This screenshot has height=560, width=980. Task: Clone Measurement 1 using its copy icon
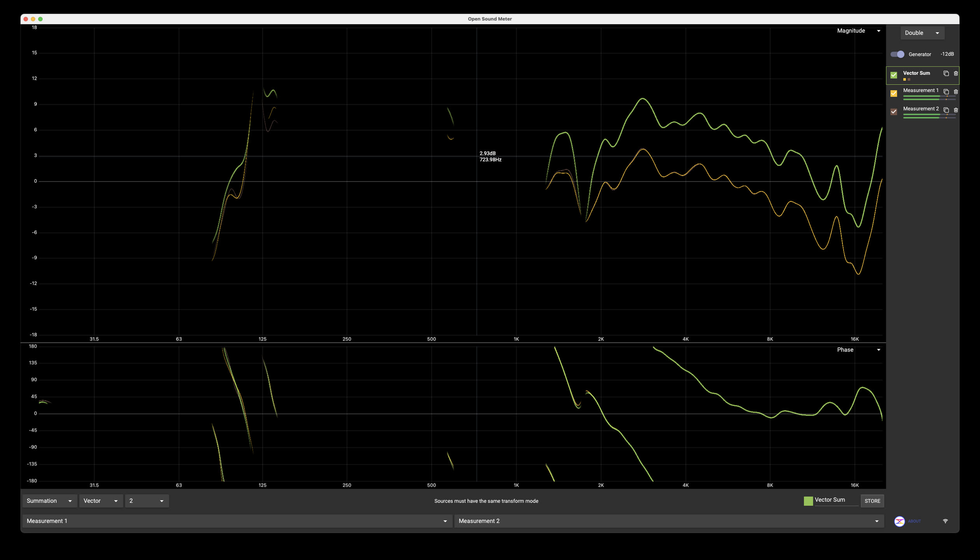point(946,92)
